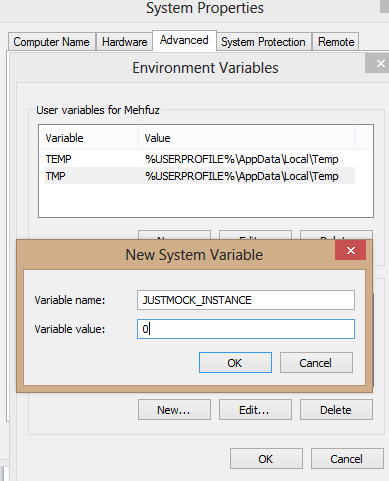The height and width of the screenshot is (481, 389).
Task: Switch to the Remote tab
Action: [336, 42]
